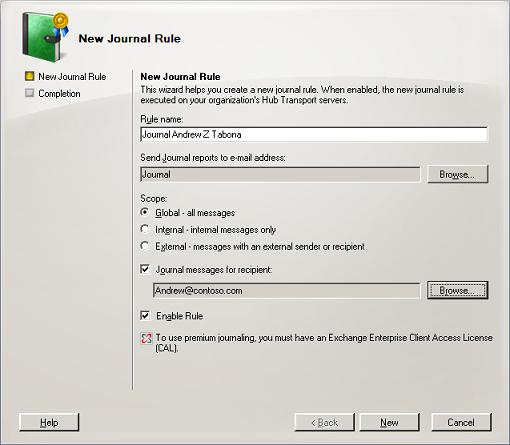Select Completion step in sidebar
This screenshot has width=510, height=445.
[59, 93]
